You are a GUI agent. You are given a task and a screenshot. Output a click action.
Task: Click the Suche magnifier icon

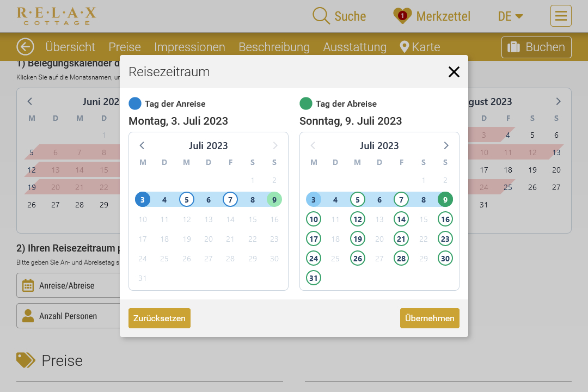tap(321, 16)
